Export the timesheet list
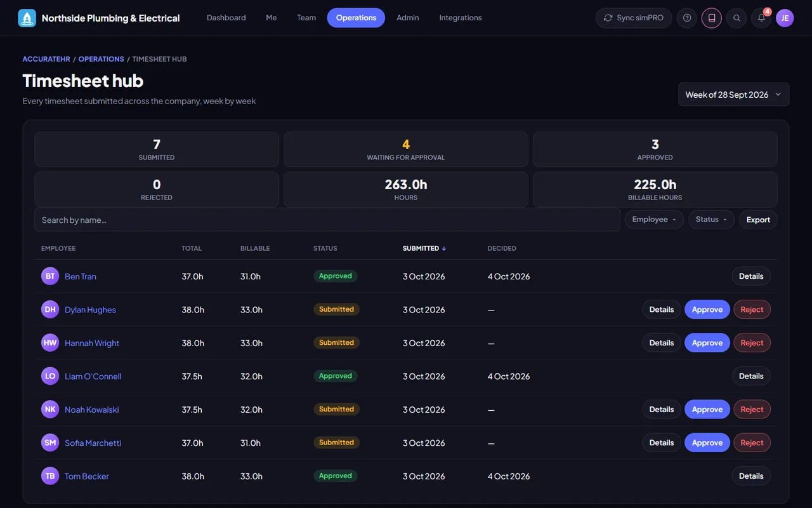This screenshot has width=812, height=508. 758,220
